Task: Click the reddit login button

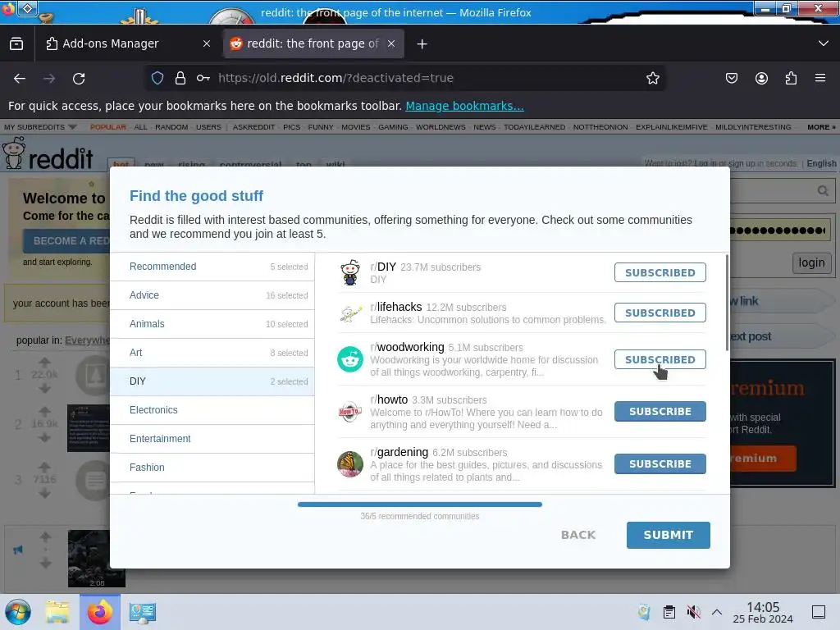Action: (x=811, y=262)
